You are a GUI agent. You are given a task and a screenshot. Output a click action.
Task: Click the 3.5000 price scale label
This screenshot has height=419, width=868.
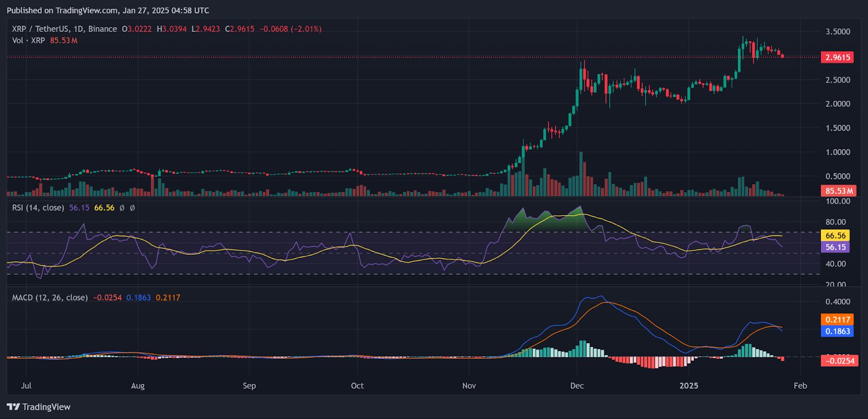point(838,31)
